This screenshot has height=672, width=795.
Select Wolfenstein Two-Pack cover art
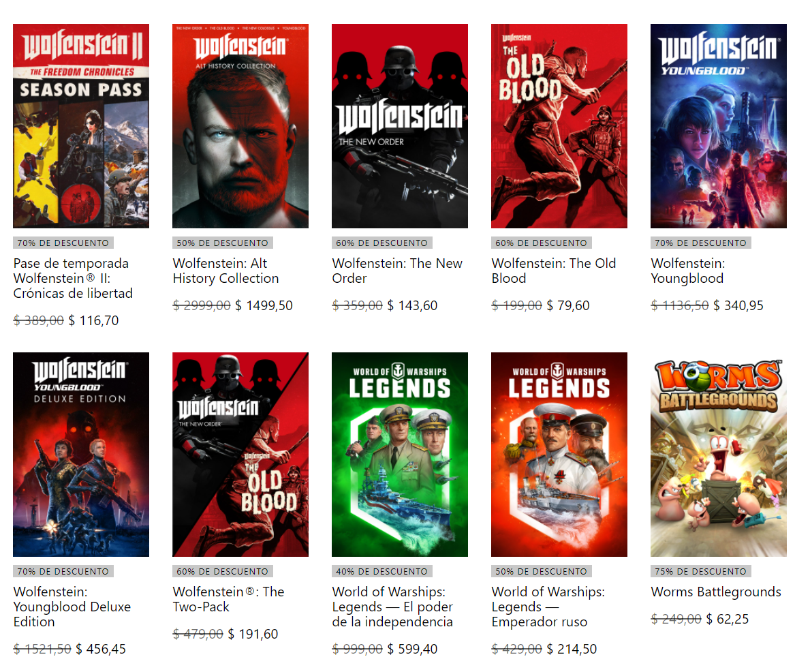tap(240, 455)
